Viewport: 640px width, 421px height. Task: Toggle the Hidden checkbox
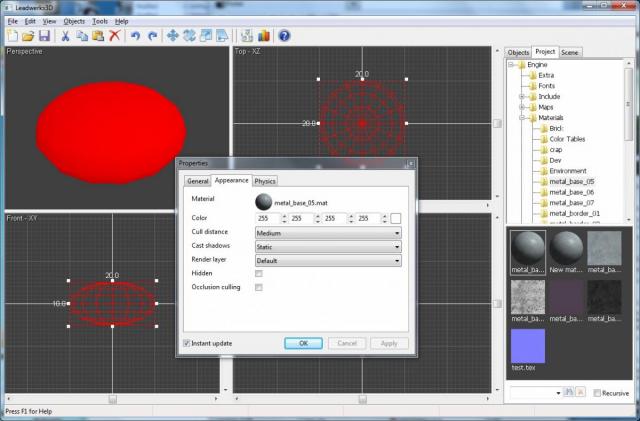(x=259, y=273)
